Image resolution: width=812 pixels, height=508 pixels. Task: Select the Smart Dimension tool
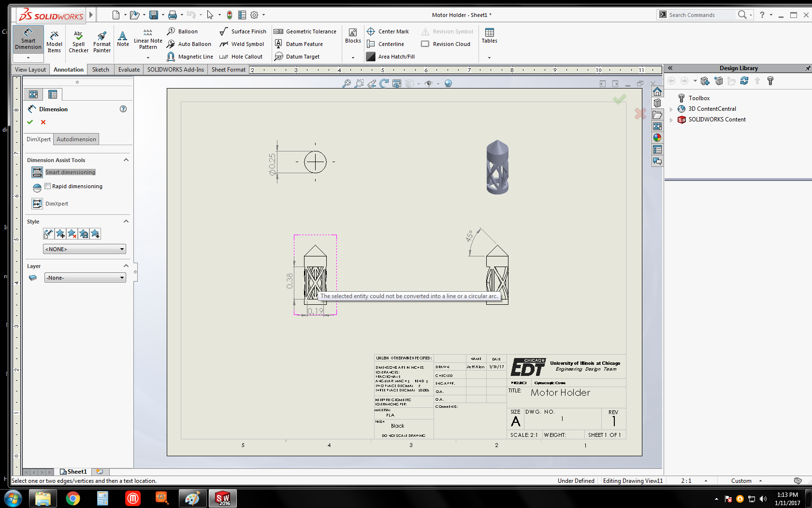click(x=28, y=41)
